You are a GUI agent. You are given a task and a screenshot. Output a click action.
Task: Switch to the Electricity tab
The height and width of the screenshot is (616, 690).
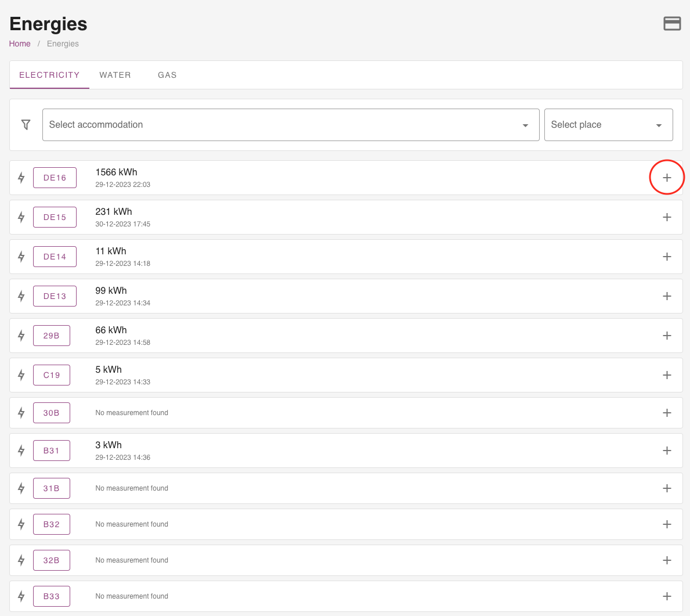coord(49,75)
